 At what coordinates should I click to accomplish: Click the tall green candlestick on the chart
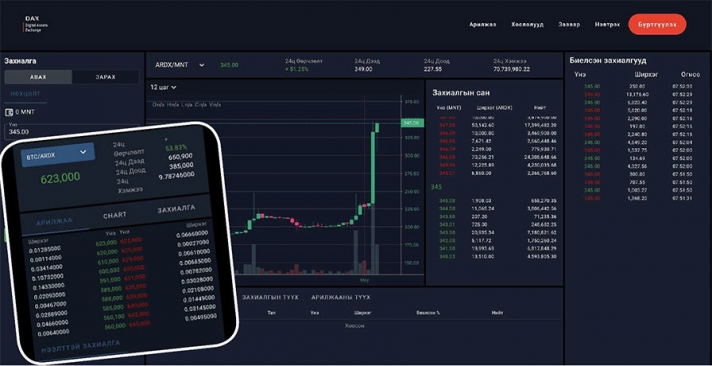(373, 168)
